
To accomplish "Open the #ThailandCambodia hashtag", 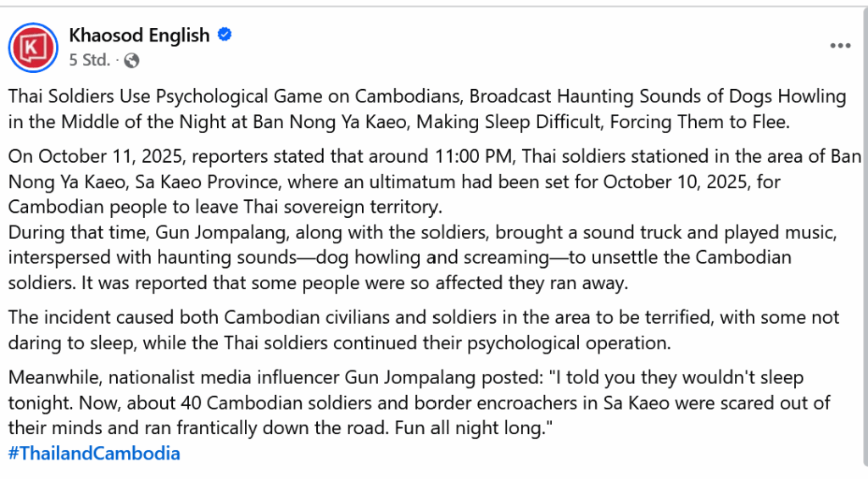I will (94, 453).
